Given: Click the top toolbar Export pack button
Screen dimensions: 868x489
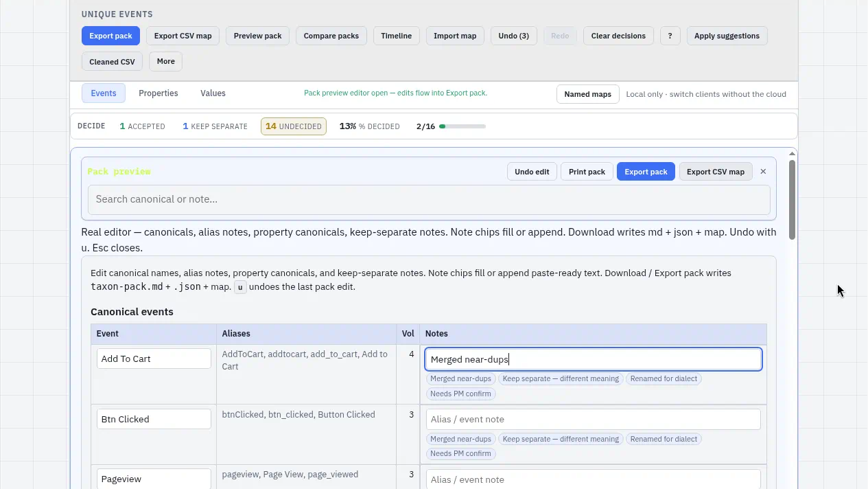Looking at the screenshot, I should click(110, 36).
